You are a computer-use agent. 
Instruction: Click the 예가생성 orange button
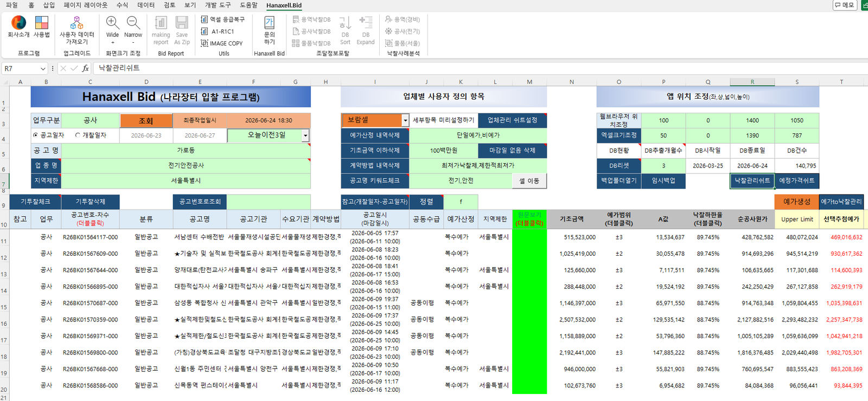point(796,202)
